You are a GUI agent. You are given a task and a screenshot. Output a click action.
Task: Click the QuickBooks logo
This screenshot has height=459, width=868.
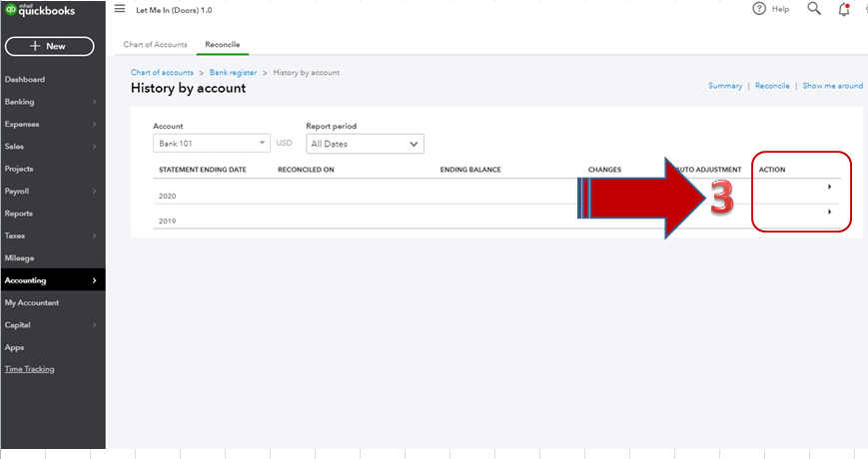coord(40,9)
